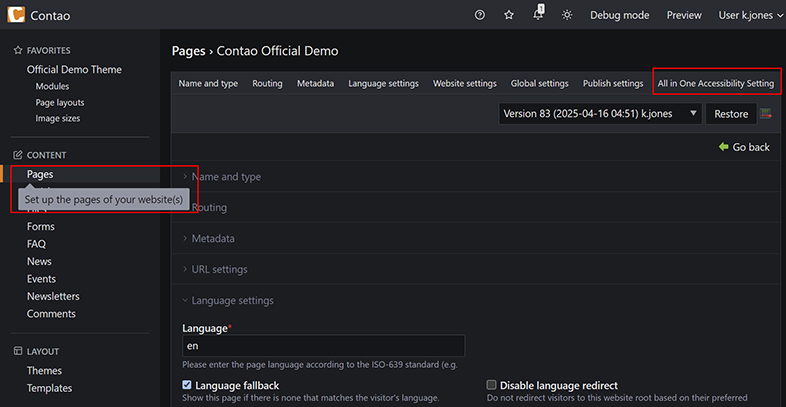Screen dimensions: 786x407
Task: Jump to Website settings tab
Action: [x=465, y=83]
